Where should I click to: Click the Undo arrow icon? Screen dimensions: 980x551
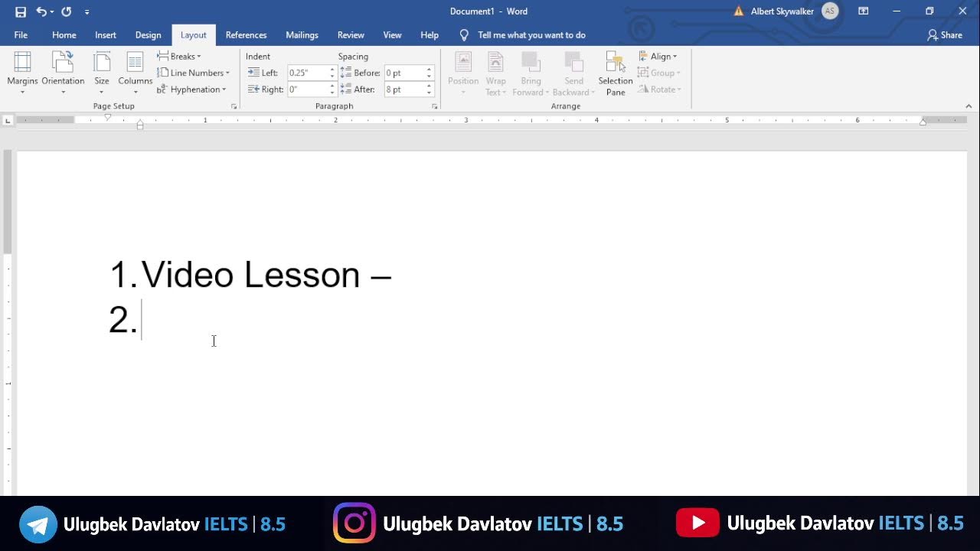[41, 11]
